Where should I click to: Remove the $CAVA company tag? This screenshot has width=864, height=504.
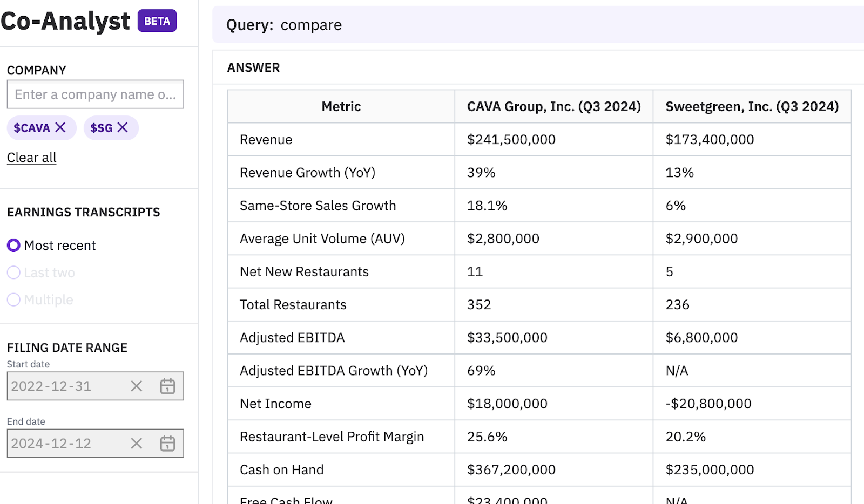60,127
